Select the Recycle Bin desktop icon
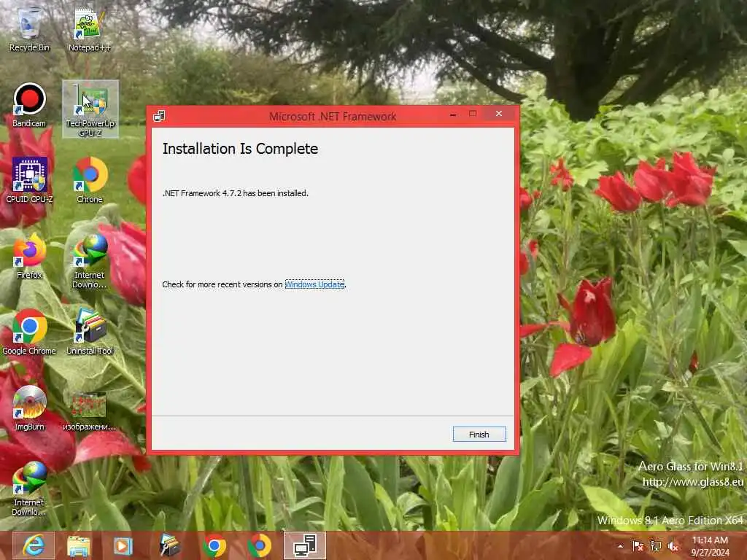Screen dimensions: 747x560 (x=29, y=28)
